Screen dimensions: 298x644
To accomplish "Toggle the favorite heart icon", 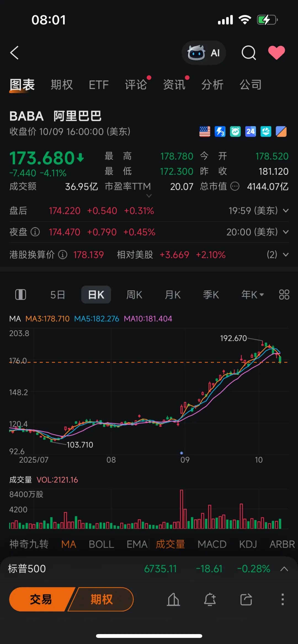I will click(276, 52).
